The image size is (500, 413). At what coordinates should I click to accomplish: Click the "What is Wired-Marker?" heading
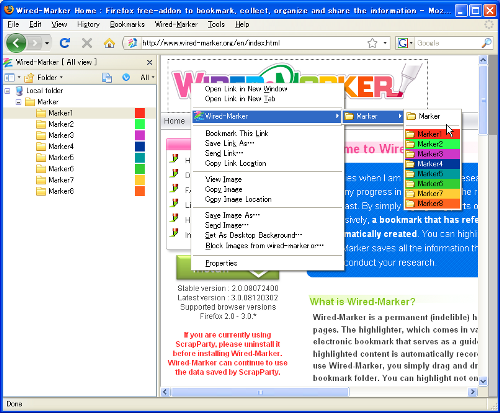pyautogui.click(x=362, y=302)
